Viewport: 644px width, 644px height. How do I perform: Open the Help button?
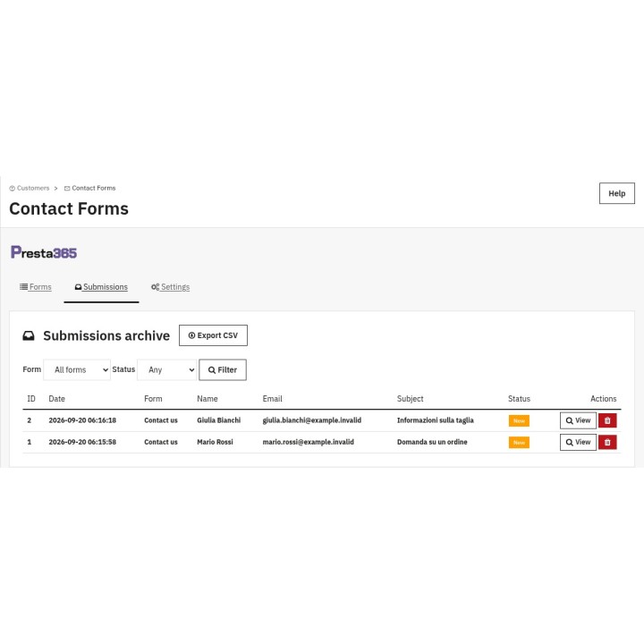pos(617,193)
